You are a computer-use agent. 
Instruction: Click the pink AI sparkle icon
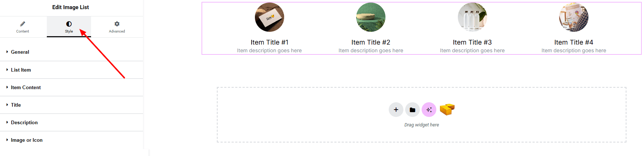[429, 110]
